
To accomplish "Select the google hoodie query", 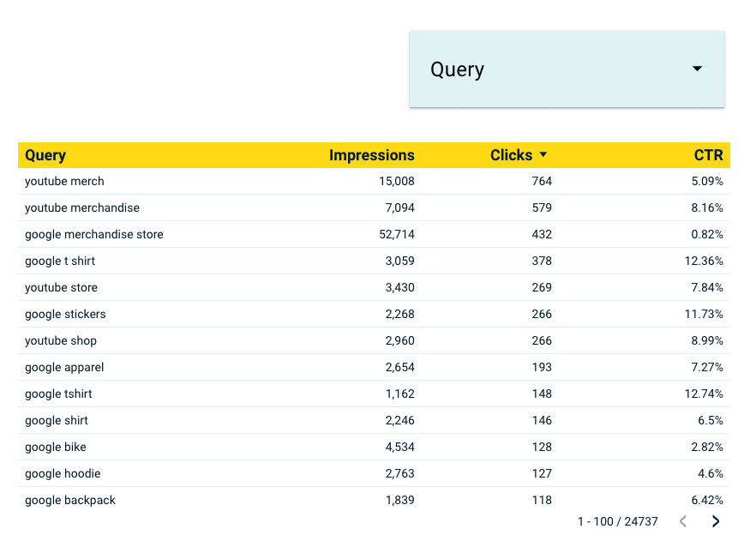I will point(63,473).
